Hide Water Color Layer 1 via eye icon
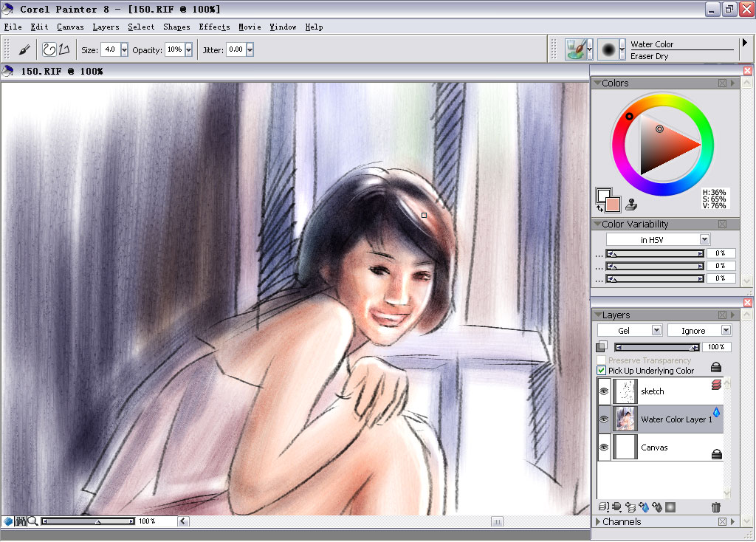Viewport: 756px width, 542px height. [604, 419]
